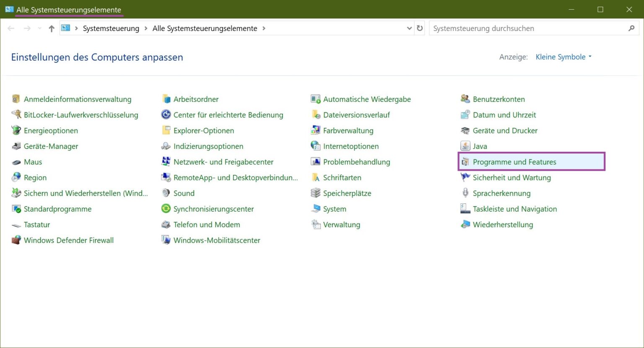The width and height of the screenshot is (644, 348).
Task: Open the Geräte-Manager icon
Action: pyautogui.click(x=16, y=146)
